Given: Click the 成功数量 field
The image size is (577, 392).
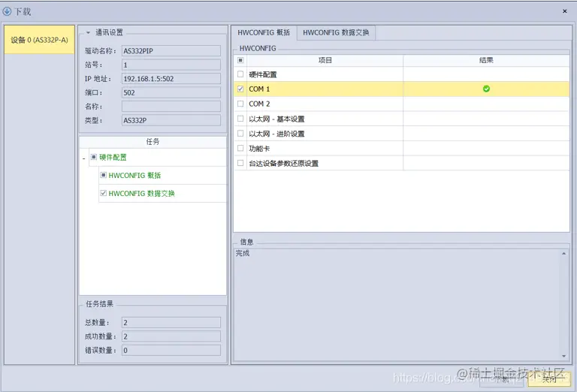Looking at the screenshot, I should [171, 336].
